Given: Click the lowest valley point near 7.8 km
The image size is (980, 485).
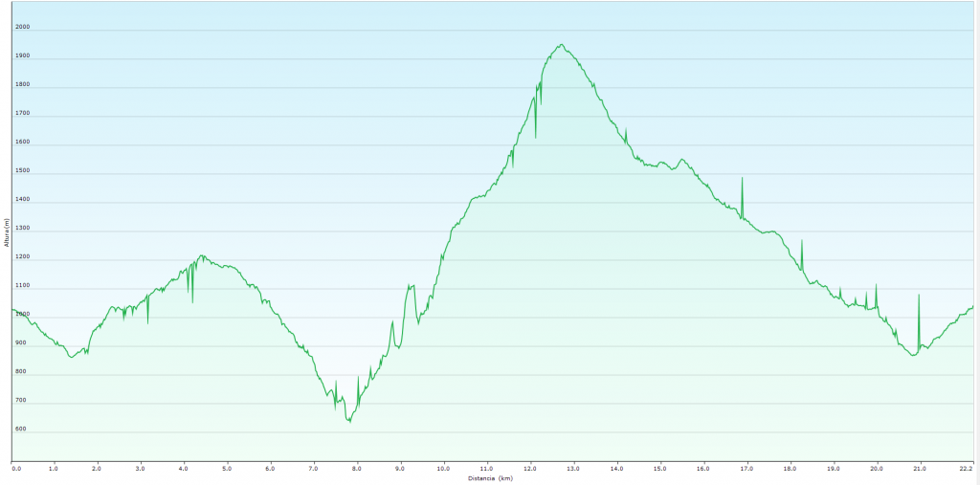Looking at the screenshot, I should [349, 420].
